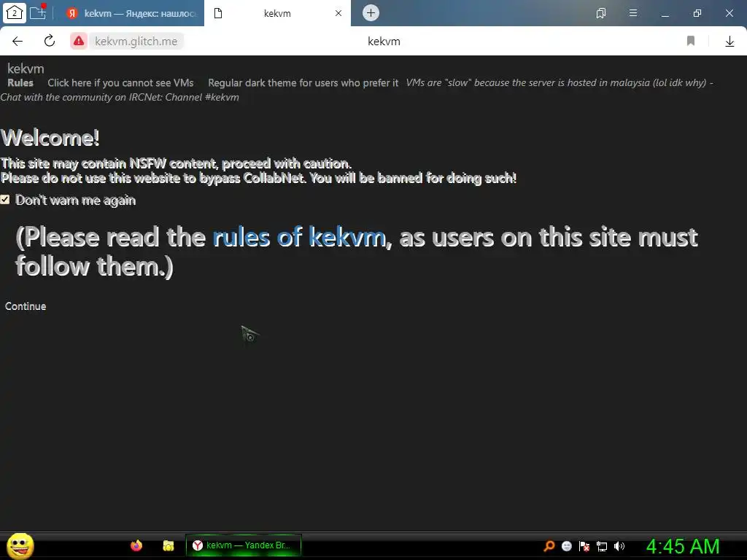Open the network tray icon
The width and height of the screenshot is (747, 560).
[x=602, y=546]
